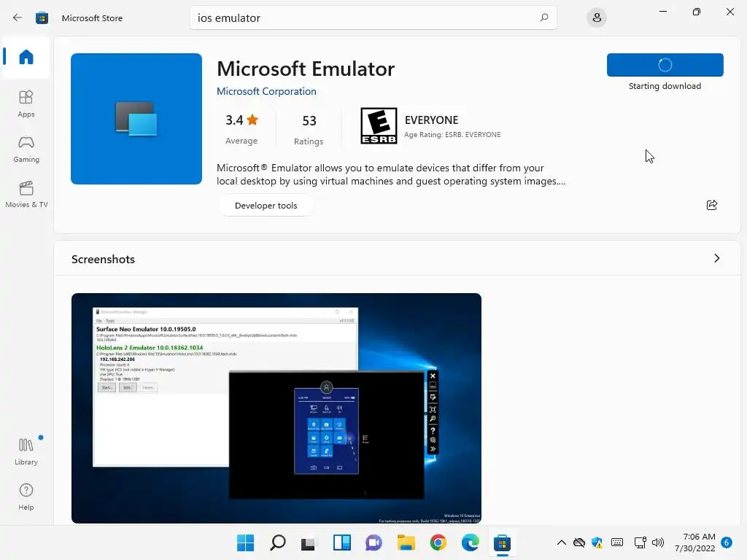Click the Screenshots heading
Screen dimensions: 747x560
[x=103, y=259]
